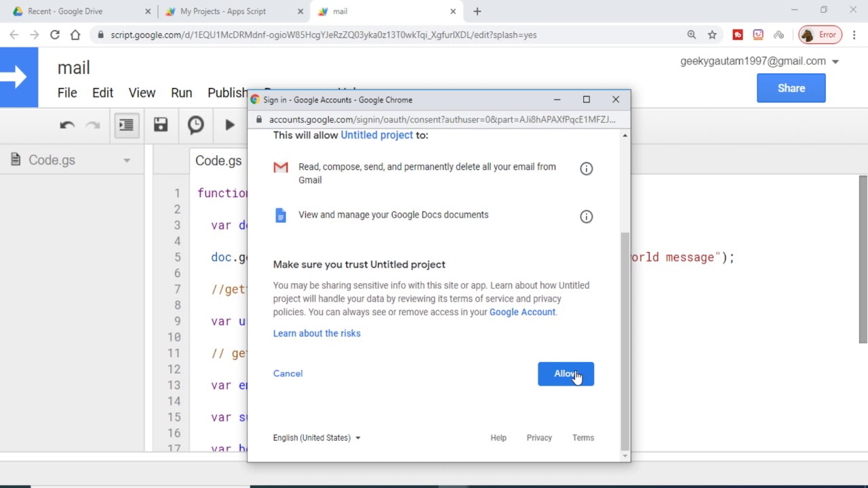Expand the Code.gs file options arrow
Image resolution: width=868 pixels, height=488 pixels.
[127, 161]
